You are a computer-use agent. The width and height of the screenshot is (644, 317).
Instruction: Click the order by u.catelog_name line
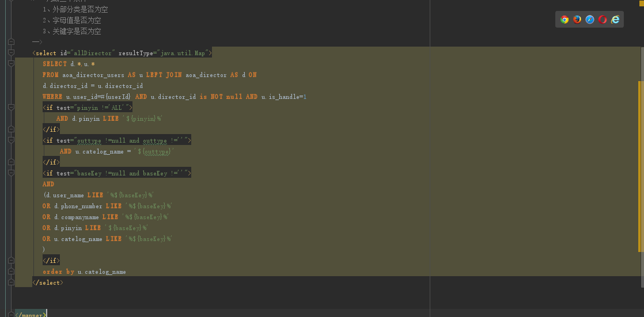[84, 272]
